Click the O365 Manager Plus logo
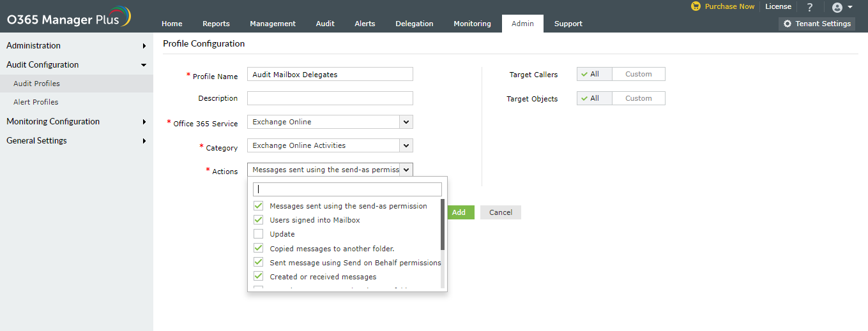The width and height of the screenshot is (868, 331). 68,17
